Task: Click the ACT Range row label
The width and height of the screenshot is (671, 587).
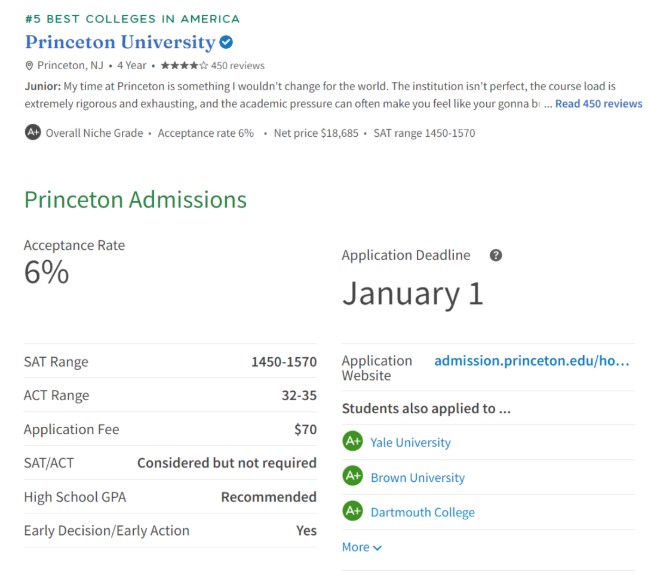Action: coord(56,395)
